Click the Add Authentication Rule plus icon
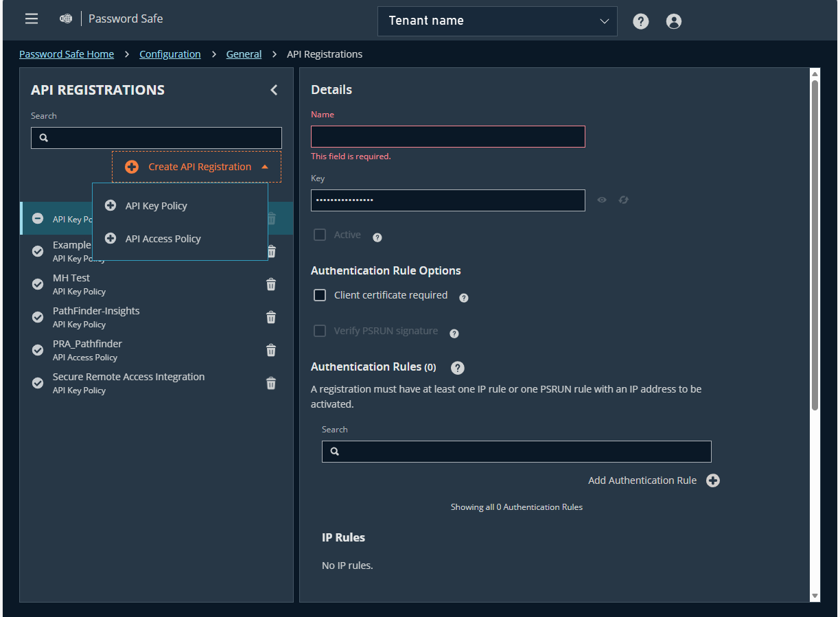 [x=713, y=480]
